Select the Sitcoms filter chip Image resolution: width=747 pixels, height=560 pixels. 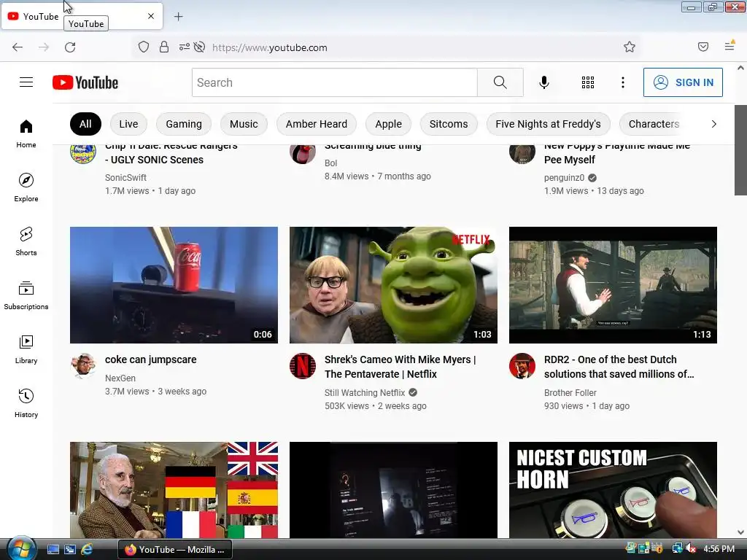pyautogui.click(x=449, y=124)
